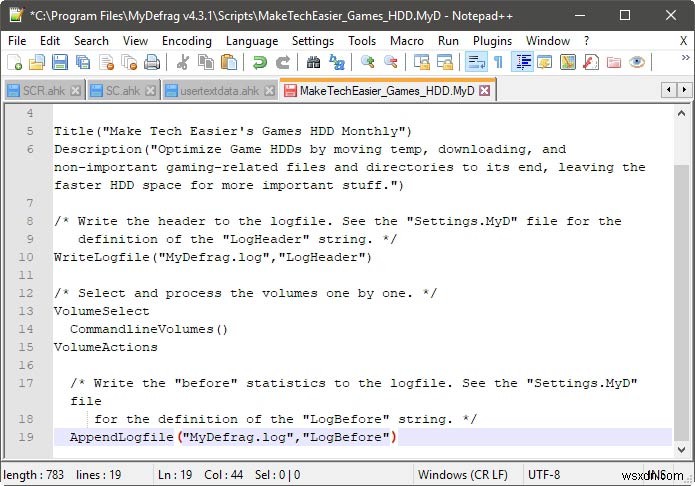Open the Window menu
The width and height of the screenshot is (695, 486).
tap(548, 41)
